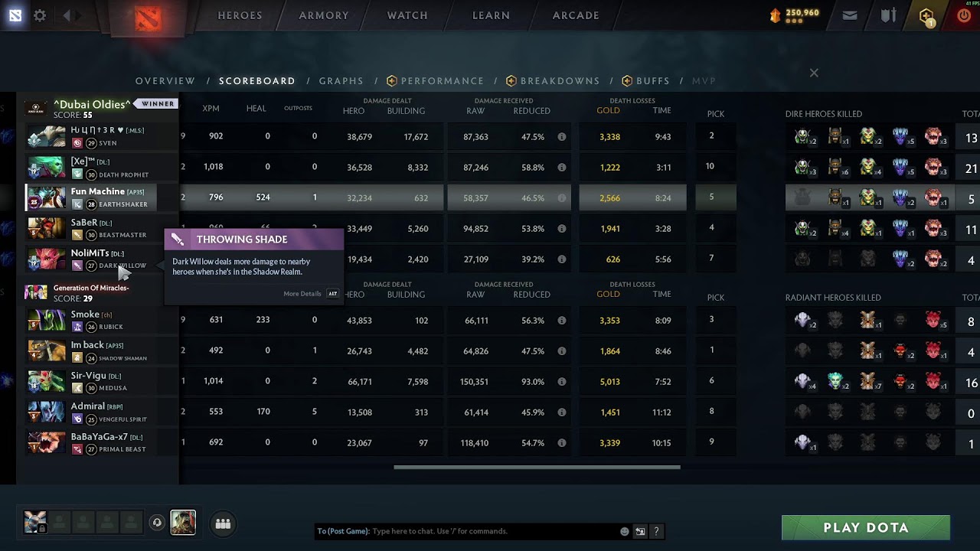Click the Medusa facet icon
The width and height of the screenshot is (980, 551).
[x=77, y=388]
